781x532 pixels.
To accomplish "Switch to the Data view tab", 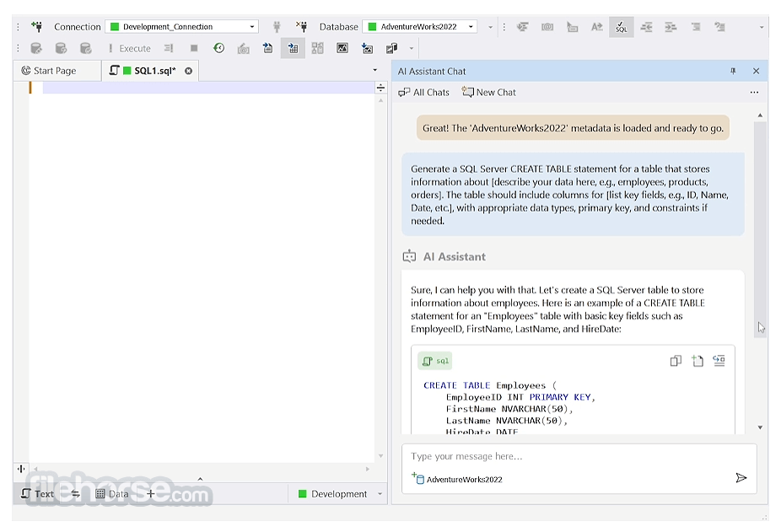I will (112, 494).
